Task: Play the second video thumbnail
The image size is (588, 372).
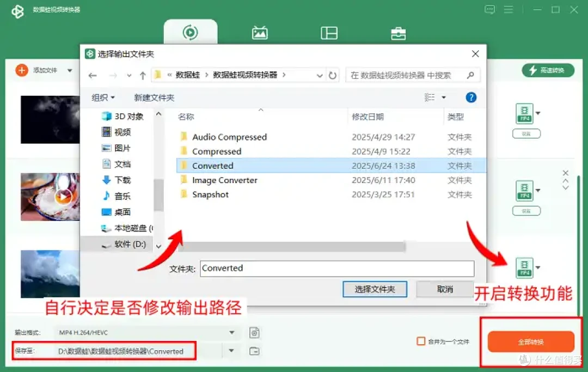Action: pyautogui.click(x=63, y=197)
